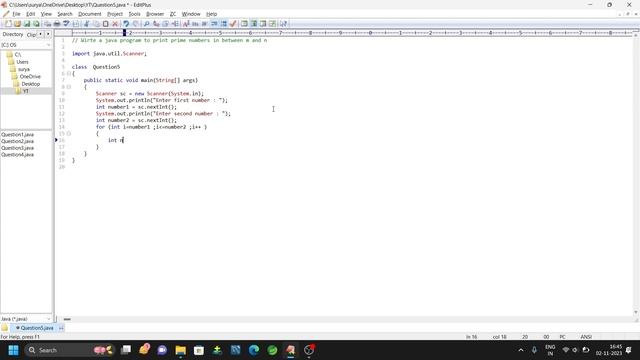Cut selection using scissors icon
Image resolution: width=640 pixels, height=360 pixels.
click(x=87, y=24)
